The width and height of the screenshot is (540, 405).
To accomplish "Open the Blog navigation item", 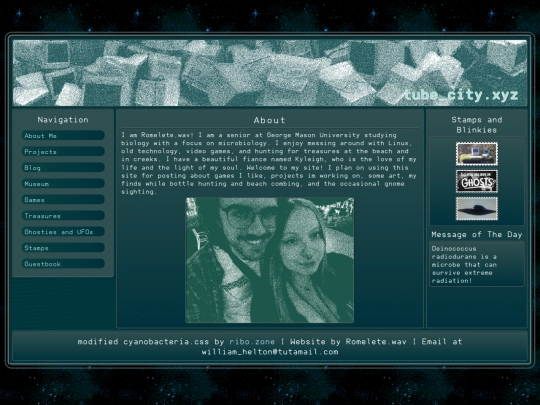I will 63,168.
